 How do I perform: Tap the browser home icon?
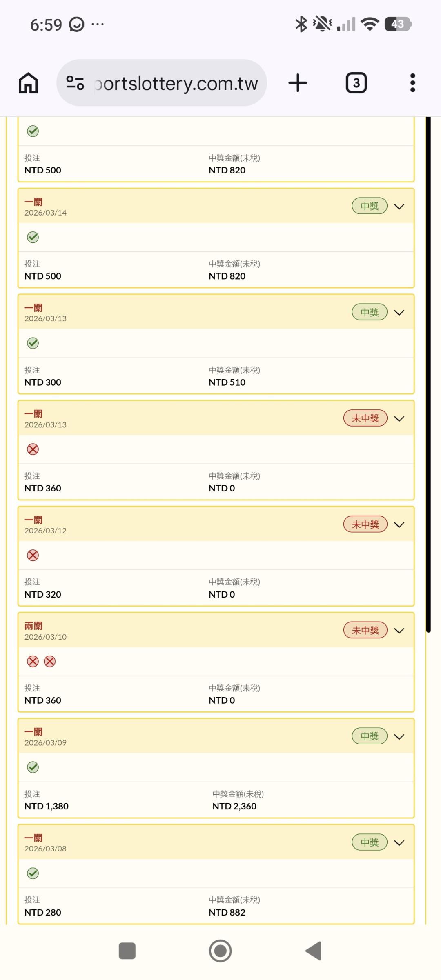28,83
